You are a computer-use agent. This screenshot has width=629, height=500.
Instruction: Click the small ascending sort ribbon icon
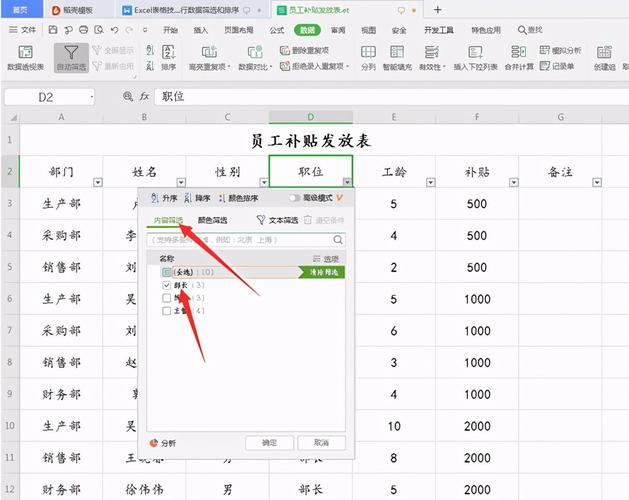[x=150, y=50]
